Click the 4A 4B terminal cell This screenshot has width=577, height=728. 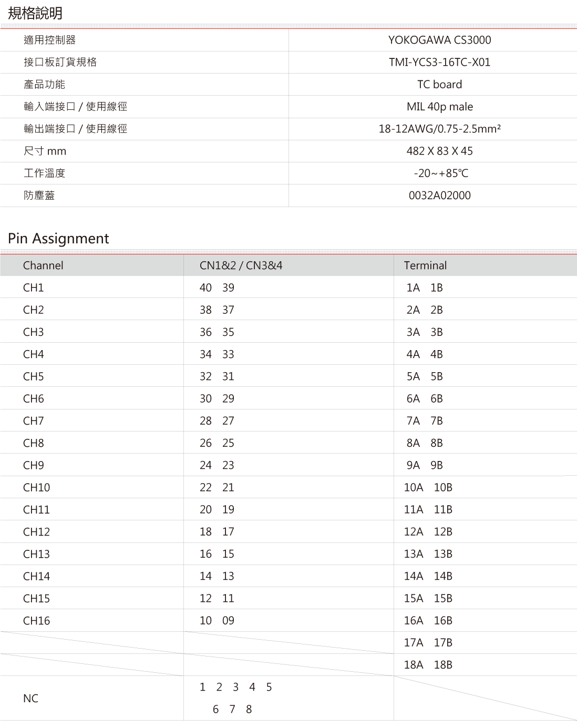pos(425,354)
